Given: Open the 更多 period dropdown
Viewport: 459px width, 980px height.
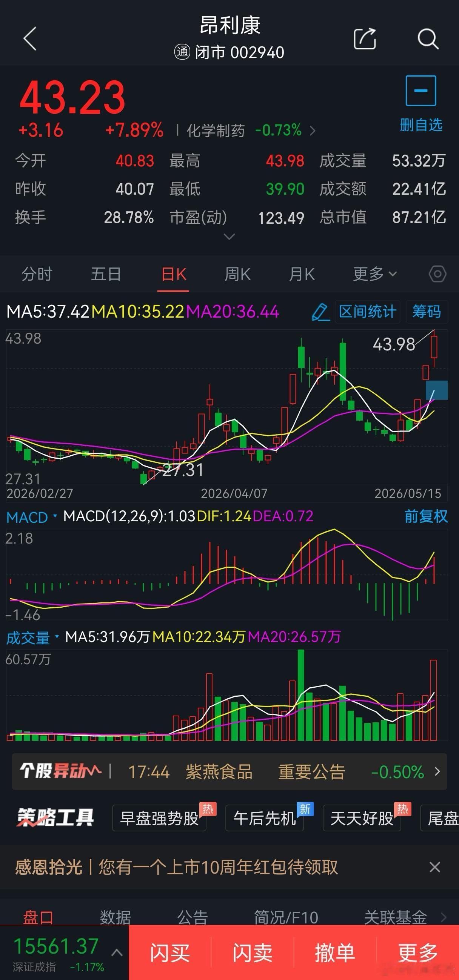Looking at the screenshot, I should pos(375,274).
